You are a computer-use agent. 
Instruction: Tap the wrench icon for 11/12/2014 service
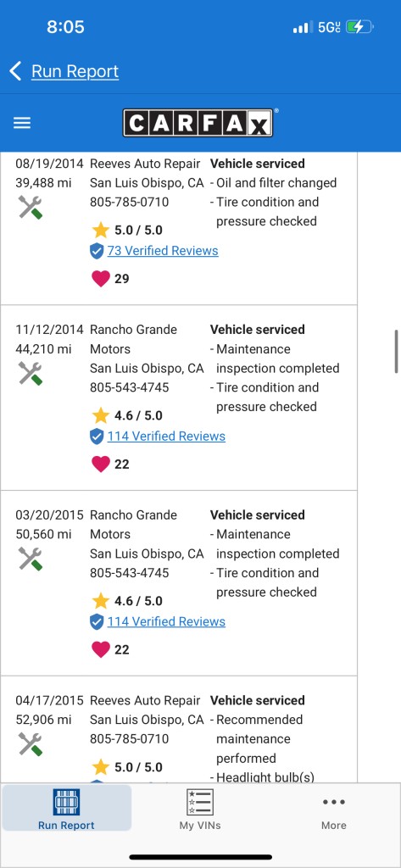point(31,373)
